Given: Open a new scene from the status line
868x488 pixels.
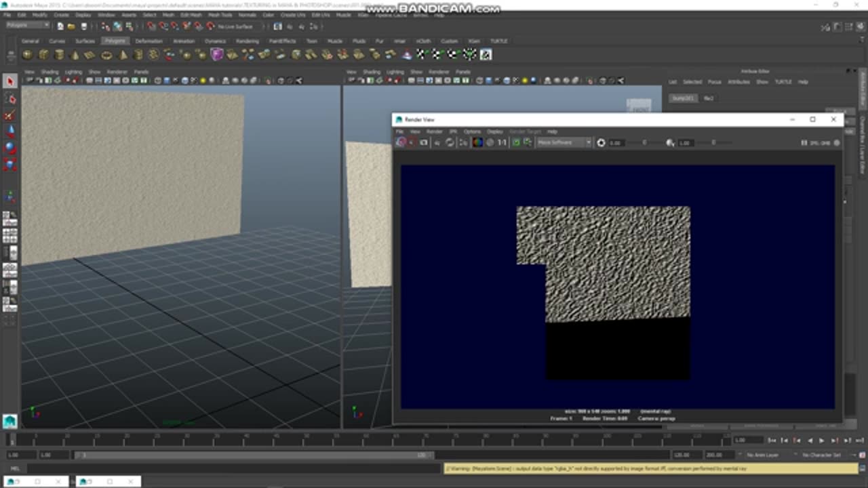Looking at the screenshot, I should pyautogui.click(x=60, y=26).
